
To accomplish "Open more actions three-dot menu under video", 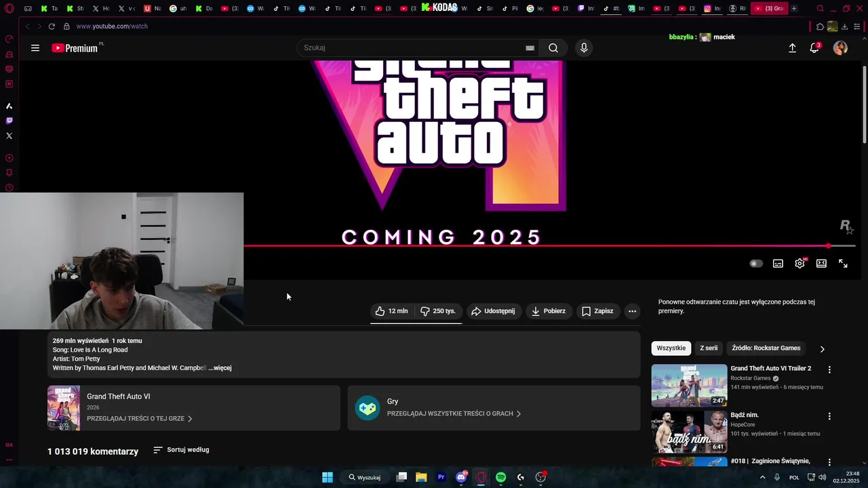I will 632,311.
